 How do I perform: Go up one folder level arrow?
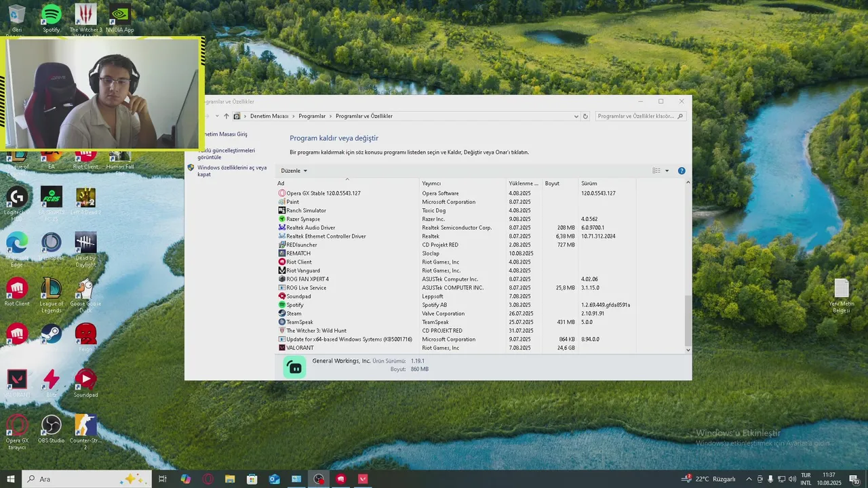pyautogui.click(x=226, y=116)
